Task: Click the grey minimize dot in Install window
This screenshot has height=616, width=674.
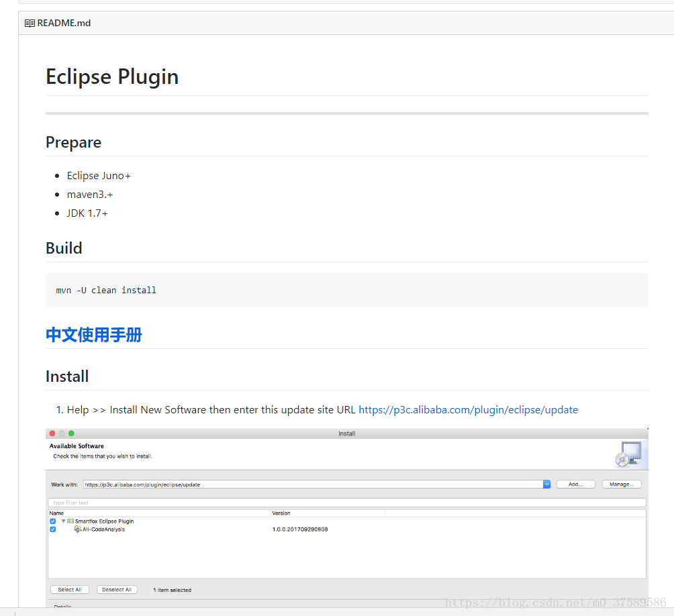Action: click(x=62, y=433)
